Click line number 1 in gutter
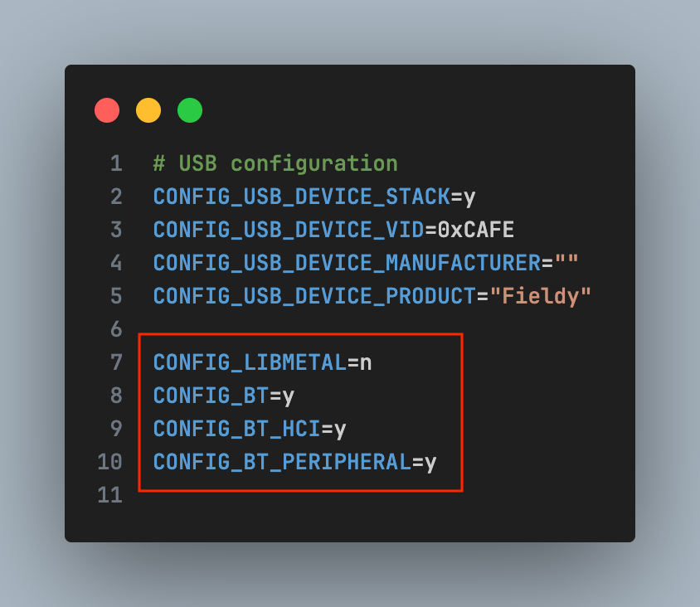Screen dimensions: 700x607 (x=116, y=163)
